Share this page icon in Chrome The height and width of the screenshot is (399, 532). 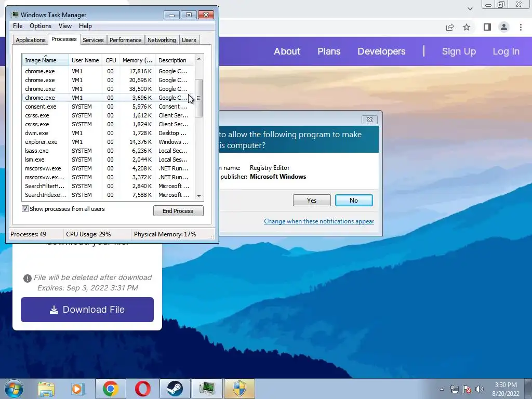[450, 27]
